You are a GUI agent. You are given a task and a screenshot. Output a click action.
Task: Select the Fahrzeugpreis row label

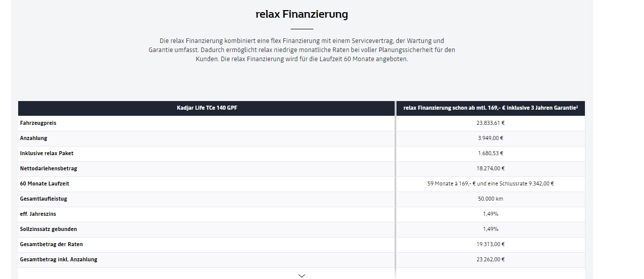(34, 123)
